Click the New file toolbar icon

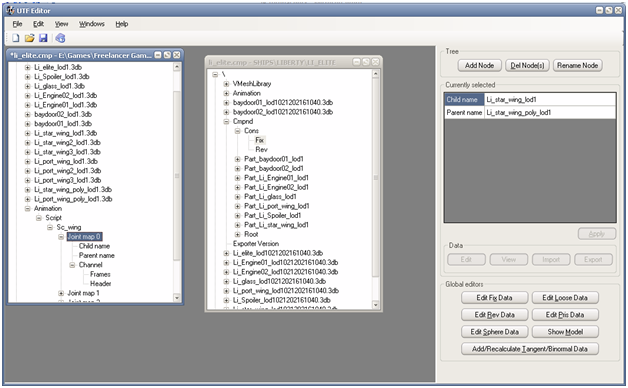(16, 38)
